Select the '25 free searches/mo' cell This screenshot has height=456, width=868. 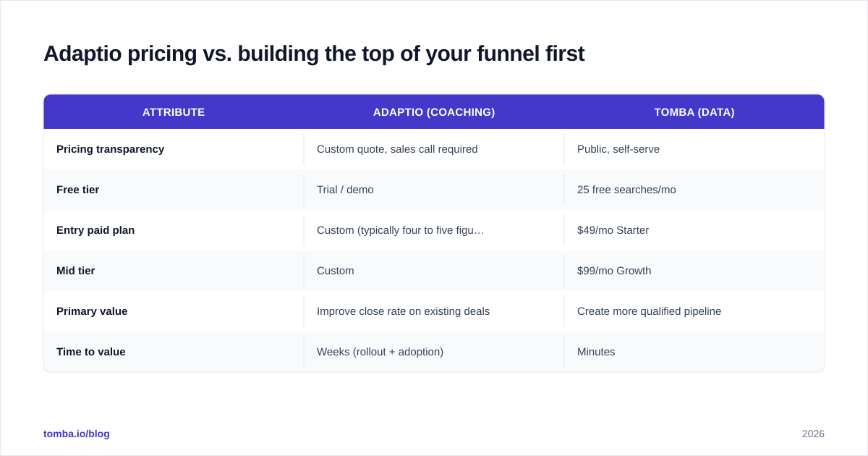click(x=694, y=190)
